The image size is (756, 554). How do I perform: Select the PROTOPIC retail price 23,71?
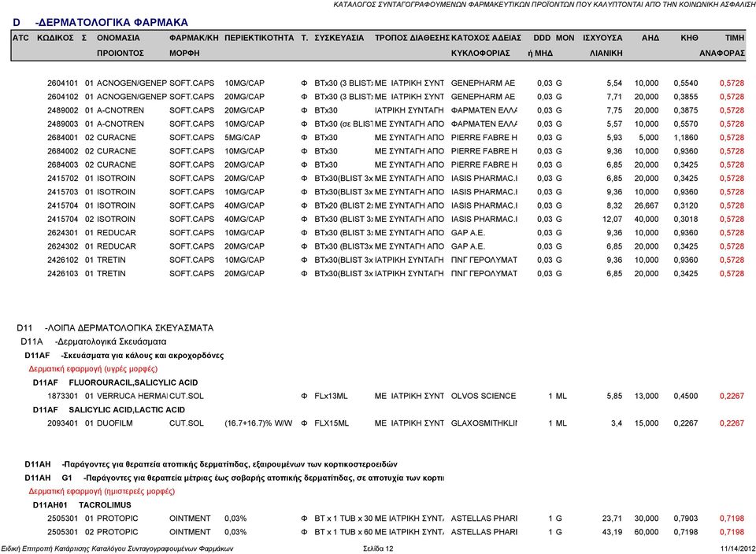[x=613, y=519]
